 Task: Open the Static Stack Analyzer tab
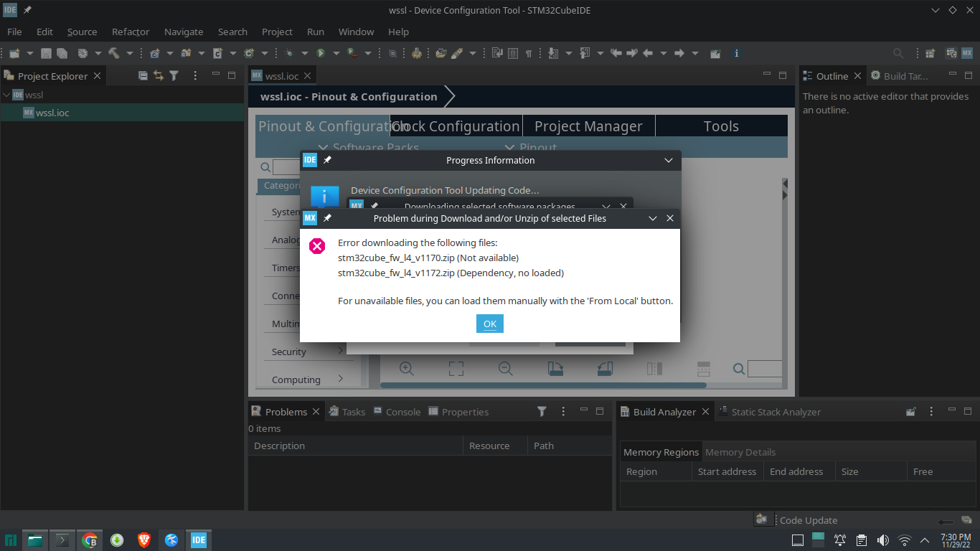775,412
